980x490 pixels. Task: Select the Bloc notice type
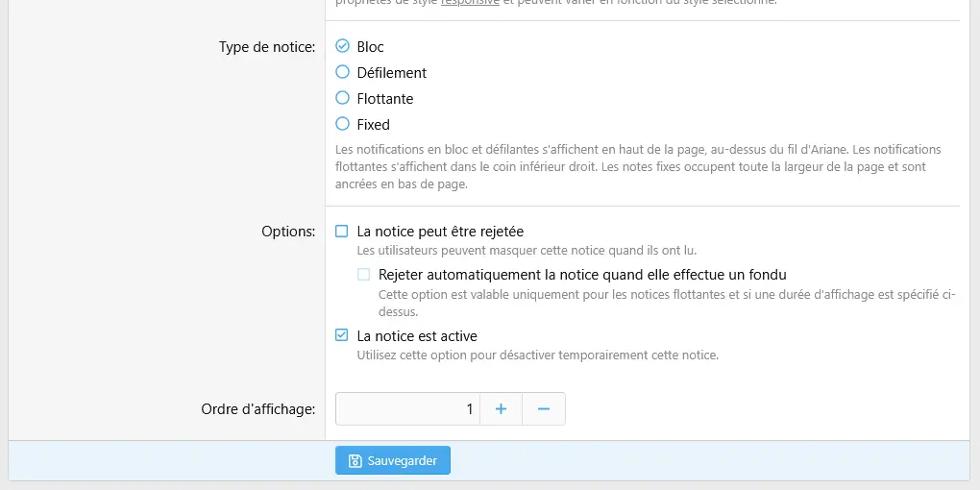[x=342, y=46]
